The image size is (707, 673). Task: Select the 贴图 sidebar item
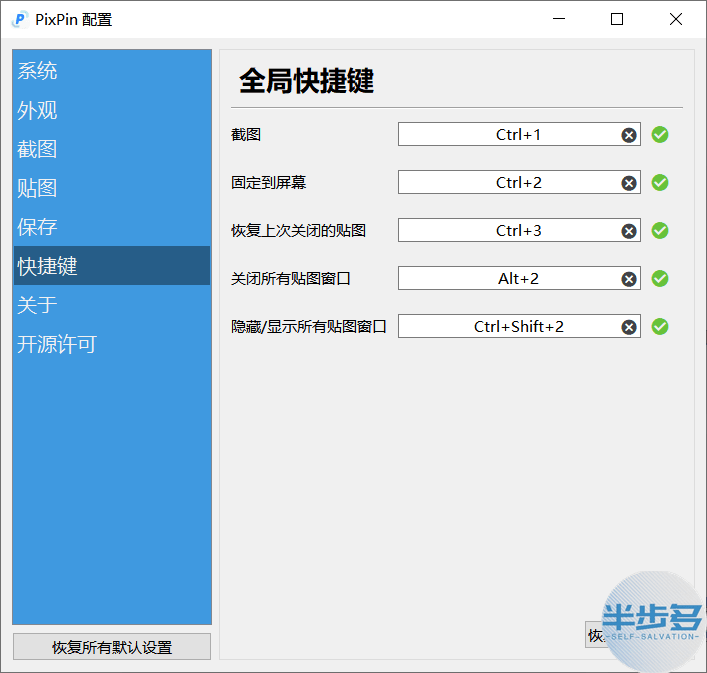click(112, 188)
